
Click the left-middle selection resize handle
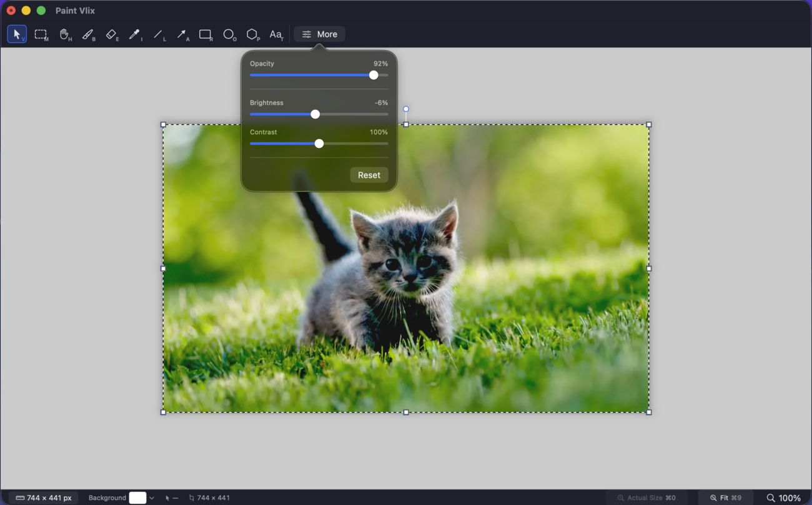coord(164,268)
